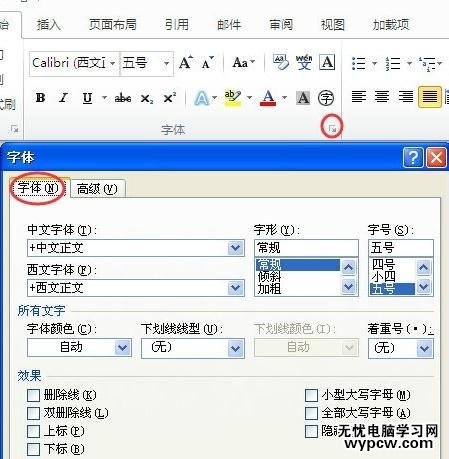The width and height of the screenshot is (449, 459).
Task: Align text left
Action: pyautogui.click(x=359, y=97)
